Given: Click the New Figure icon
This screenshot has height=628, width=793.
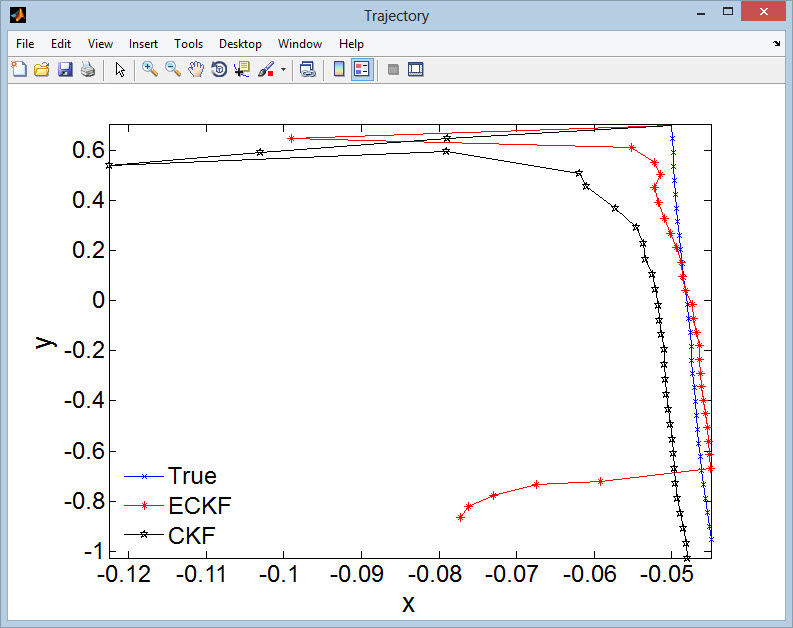Looking at the screenshot, I should [18, 69].
